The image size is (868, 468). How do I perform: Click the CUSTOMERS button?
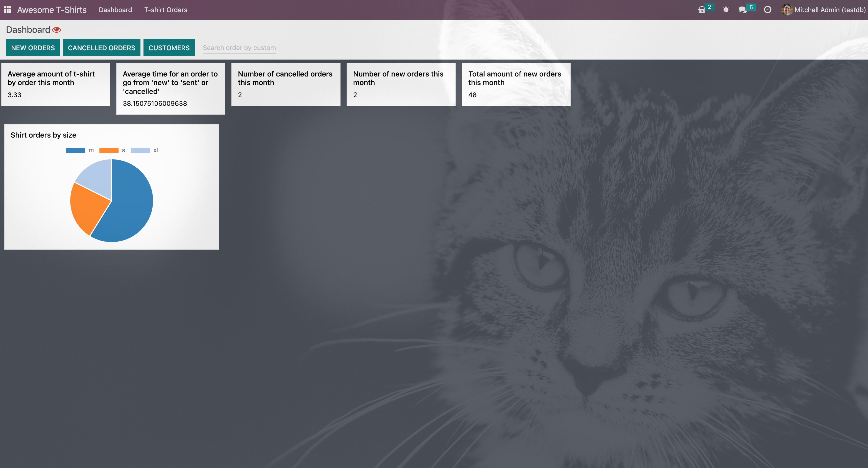[x=169, y=48]
